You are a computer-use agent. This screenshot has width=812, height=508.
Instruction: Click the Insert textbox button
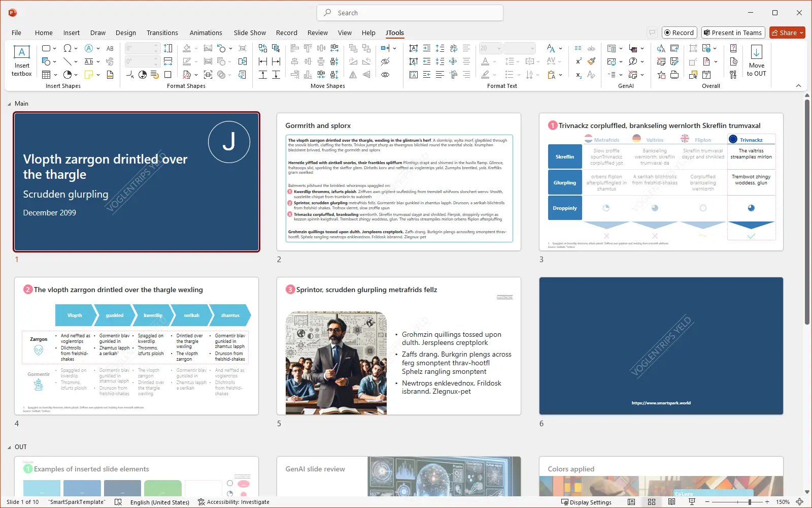coord(22,61)
